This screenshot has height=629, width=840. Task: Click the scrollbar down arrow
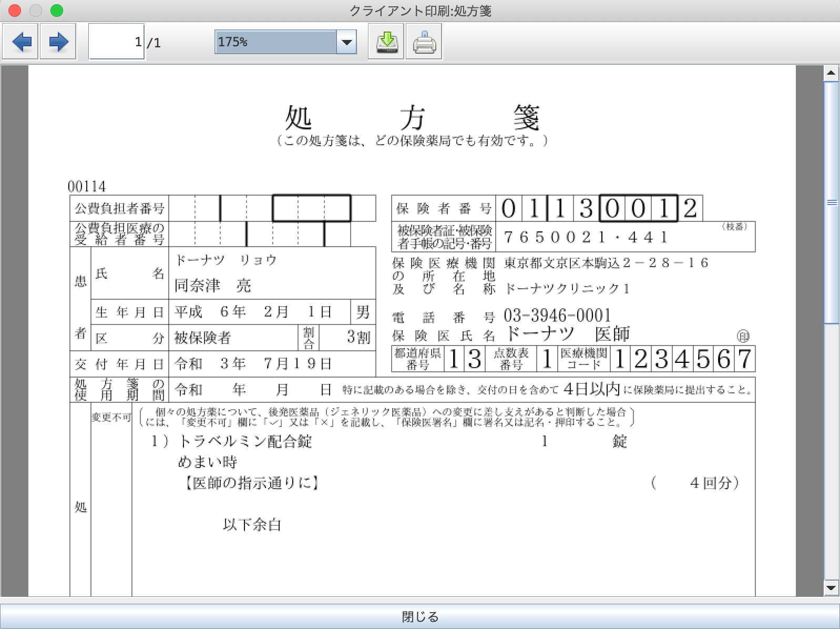(831, 588)
